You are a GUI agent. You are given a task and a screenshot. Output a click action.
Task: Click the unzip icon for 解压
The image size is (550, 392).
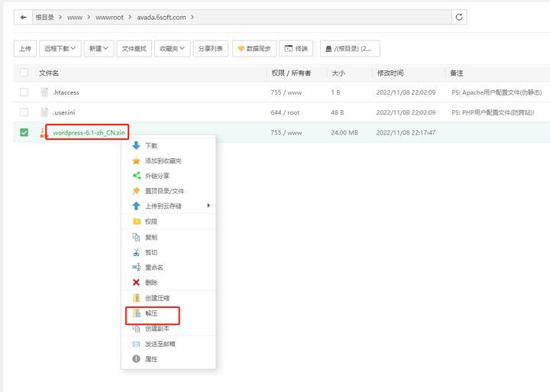tap(136, 313)
